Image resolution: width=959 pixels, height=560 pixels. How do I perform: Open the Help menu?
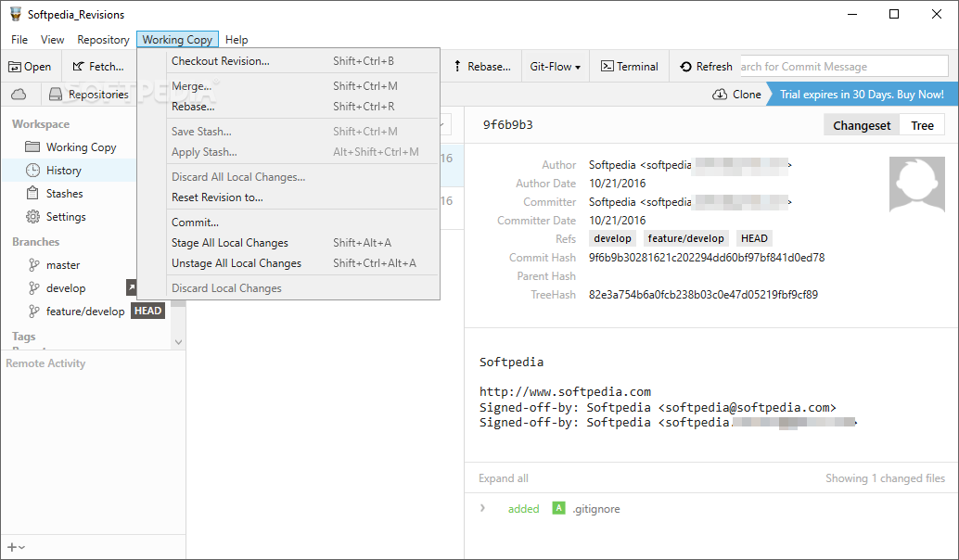(237, 39)
